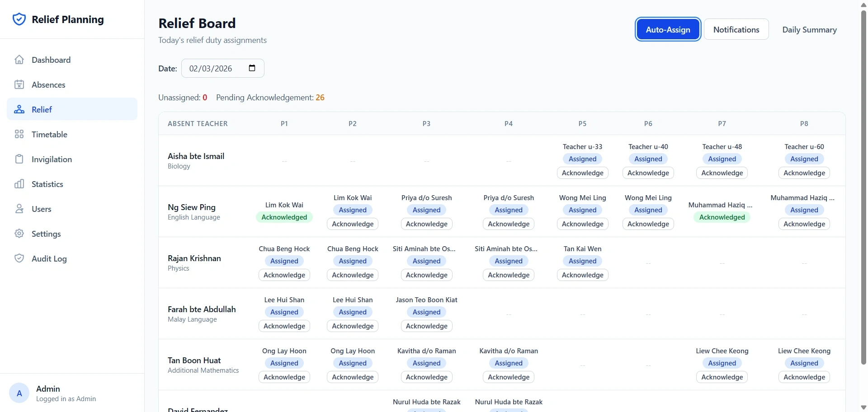This screenshot has width=868, height=412.
Task: Open the Statistics page
Action: click(72, 184)
